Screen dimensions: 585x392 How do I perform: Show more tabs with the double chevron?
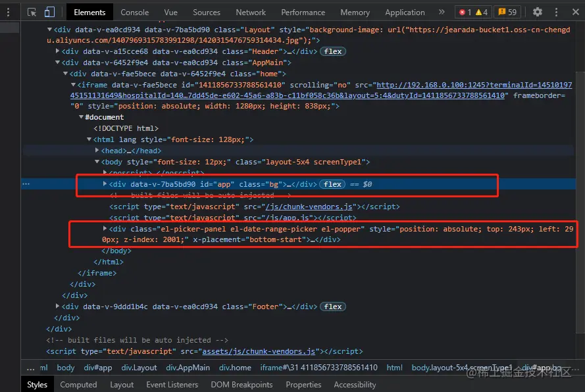442,12
